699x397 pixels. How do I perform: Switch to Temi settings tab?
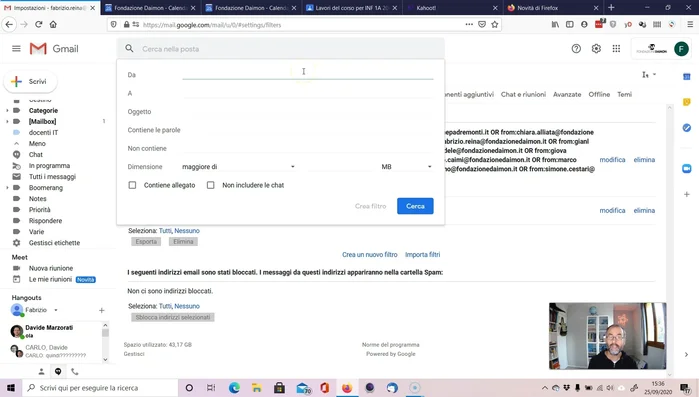point(624,94)
